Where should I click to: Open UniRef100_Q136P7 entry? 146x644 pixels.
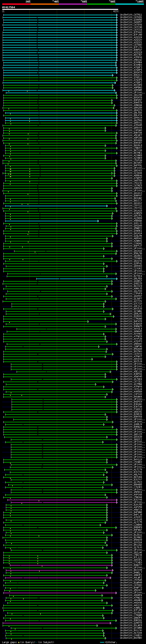click(x=131, y=299)
